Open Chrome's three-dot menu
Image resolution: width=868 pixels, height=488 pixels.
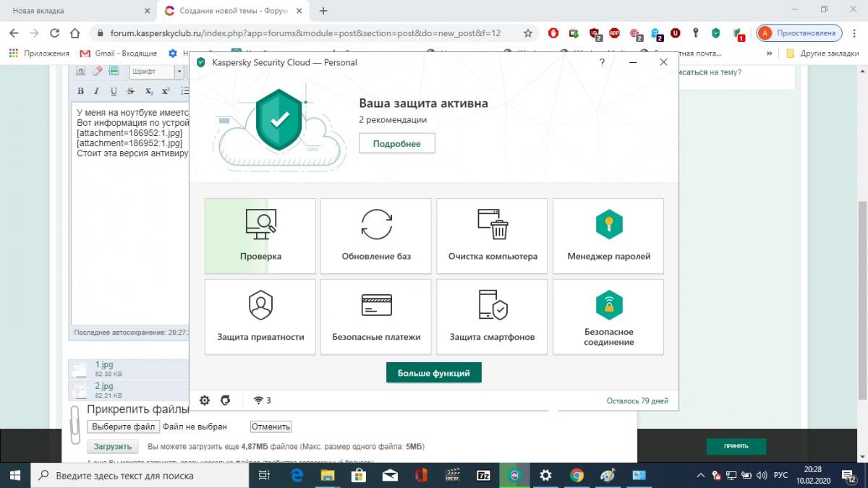854,33
